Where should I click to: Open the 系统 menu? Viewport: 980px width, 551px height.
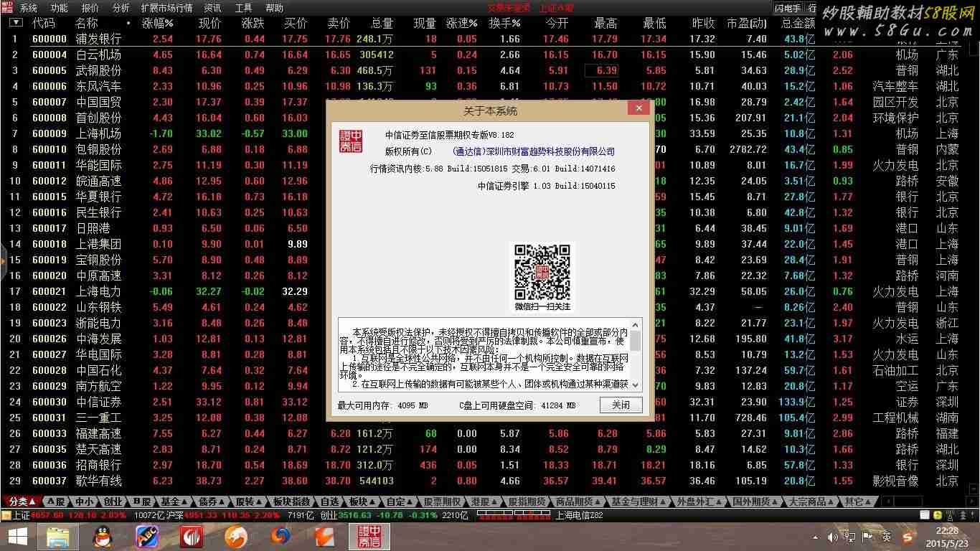29,8
